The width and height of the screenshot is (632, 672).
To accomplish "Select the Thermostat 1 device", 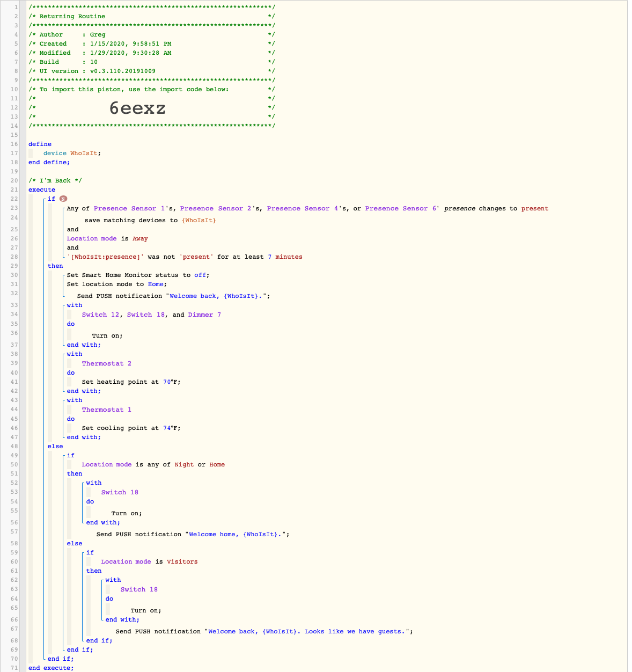I will tap(107, 410).
